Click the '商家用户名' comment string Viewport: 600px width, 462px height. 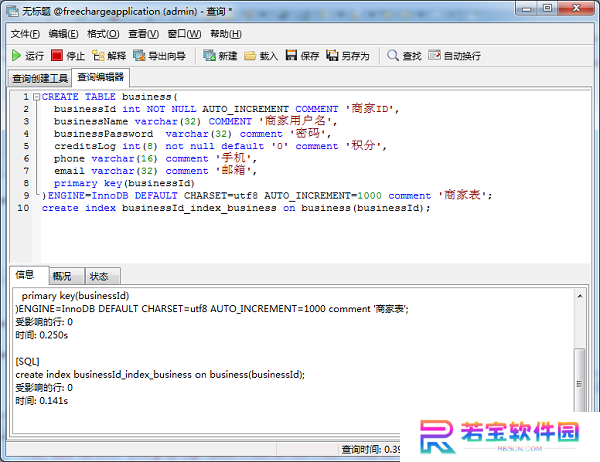coord(295,121)
